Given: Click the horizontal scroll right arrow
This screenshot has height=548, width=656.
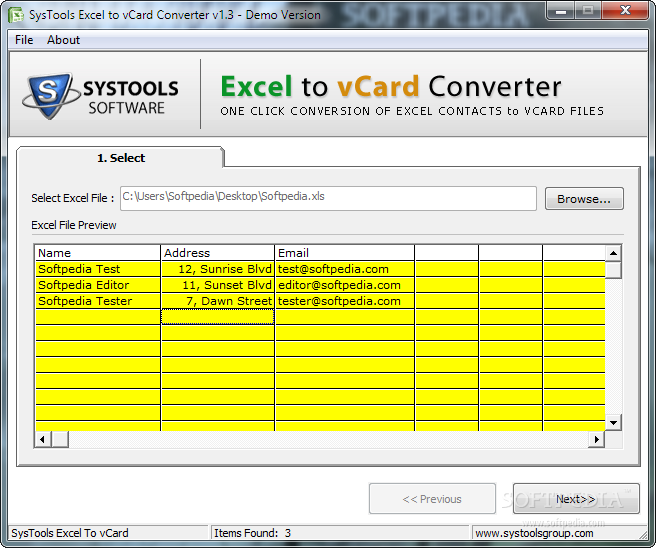Looking at the screenshot, I should pos(596,439).
